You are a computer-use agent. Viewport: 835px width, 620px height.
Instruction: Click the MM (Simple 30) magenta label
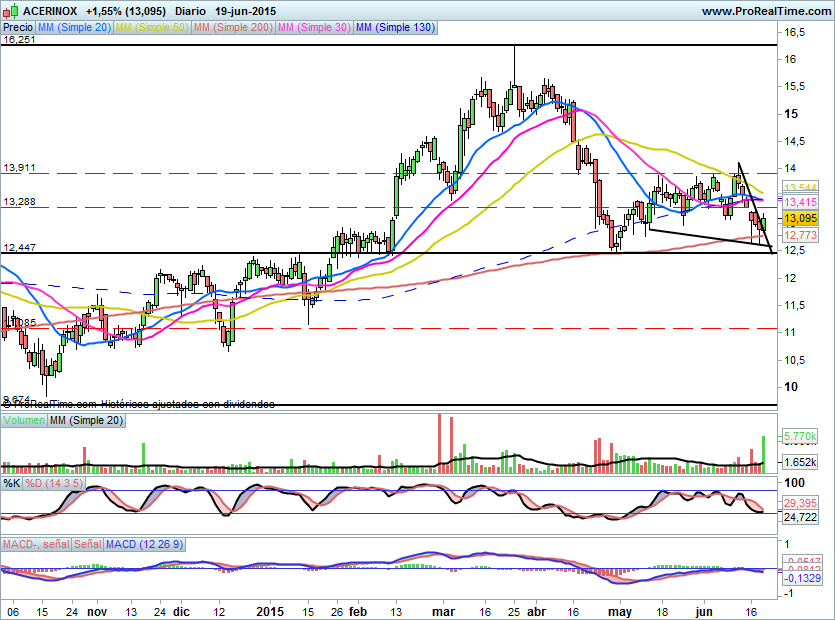click(315, 28)
